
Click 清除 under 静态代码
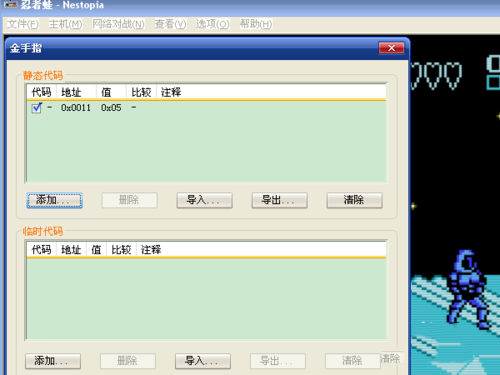pos(354,200)
